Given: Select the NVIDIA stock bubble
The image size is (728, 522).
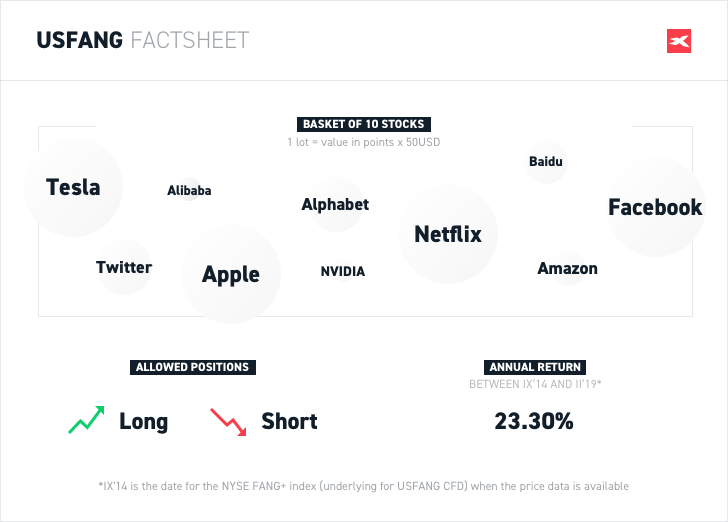Looking at the screenshot, I should pyautogui.click(x=343, y=271).
